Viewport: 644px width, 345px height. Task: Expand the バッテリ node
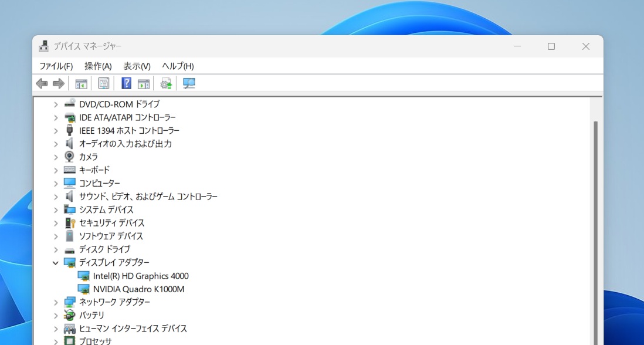point(56,316)
